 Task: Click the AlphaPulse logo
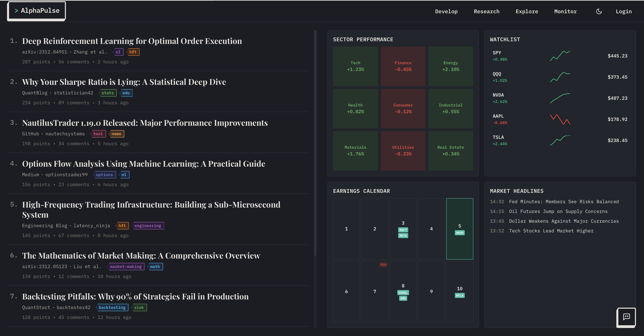coord(37,11)
